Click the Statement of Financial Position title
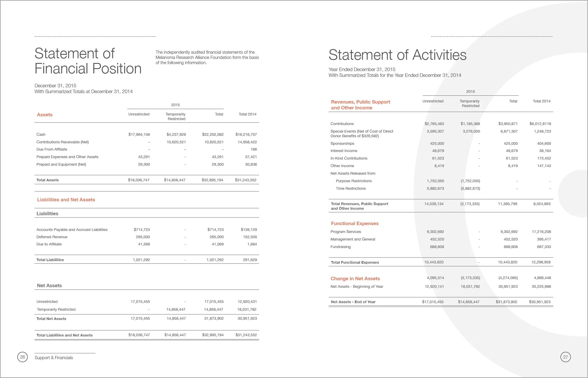 (x=88, y=61)
